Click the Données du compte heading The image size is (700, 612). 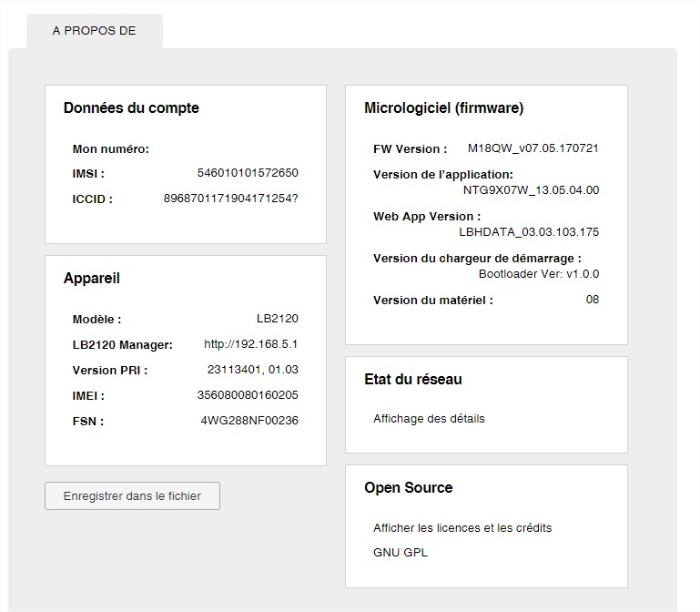[x=131, y=108]
